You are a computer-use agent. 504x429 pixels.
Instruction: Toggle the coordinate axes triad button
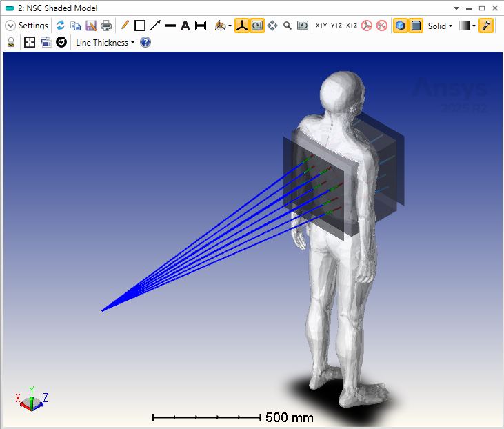pyautogui.click(x=241, y=26)
